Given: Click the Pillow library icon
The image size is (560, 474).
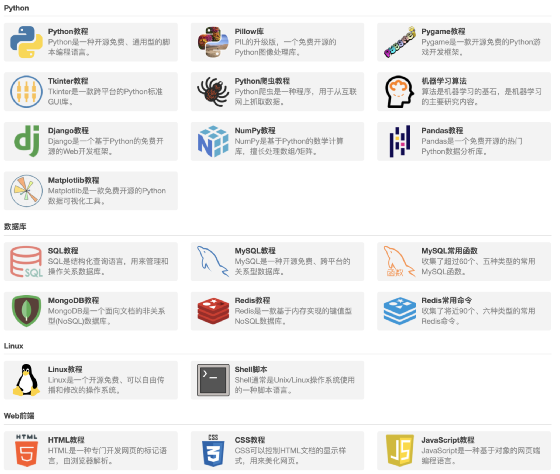Looking at the screenshot, I should tap(213, 42).
